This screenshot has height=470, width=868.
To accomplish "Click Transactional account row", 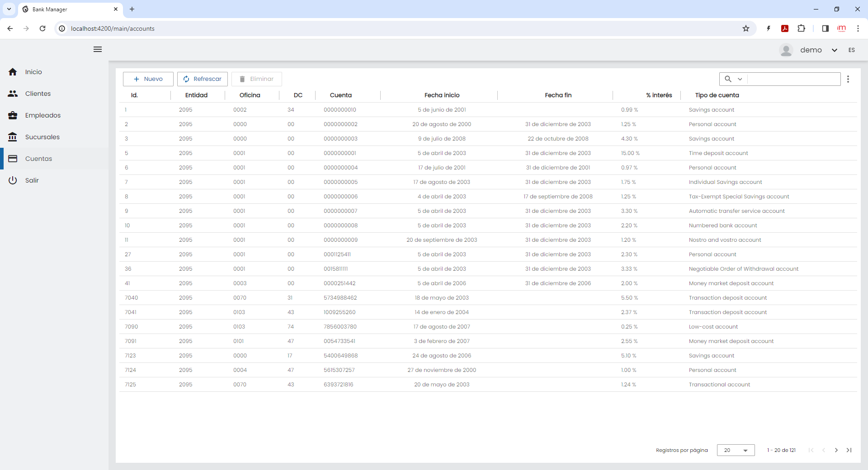I will (x=488, y=385).
